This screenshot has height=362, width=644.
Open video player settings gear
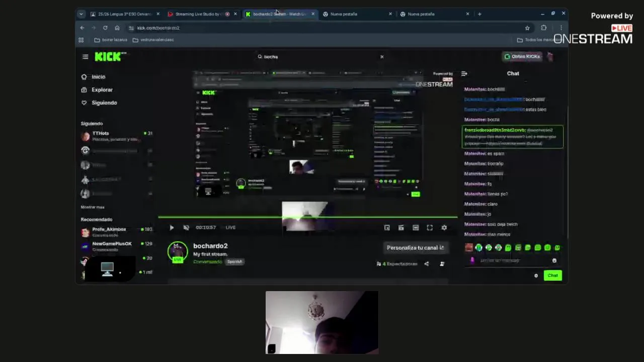point(444,228)
